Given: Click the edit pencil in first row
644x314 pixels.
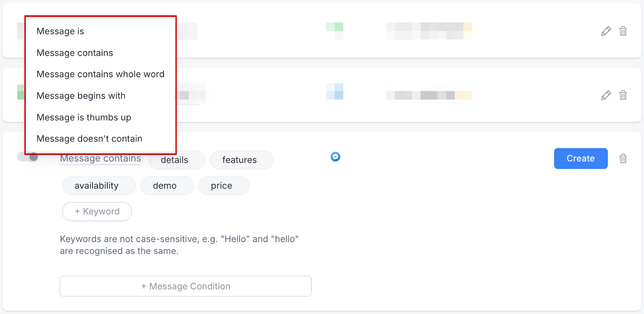Looking at the screenshot, I should (606, 31).
